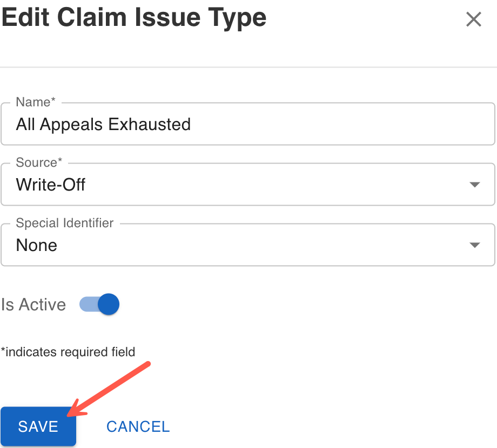Viewport: 497px width, 448px height.
Task: Place cursor in "All Appeals Exhausted" text
Action: pos(103,125)
